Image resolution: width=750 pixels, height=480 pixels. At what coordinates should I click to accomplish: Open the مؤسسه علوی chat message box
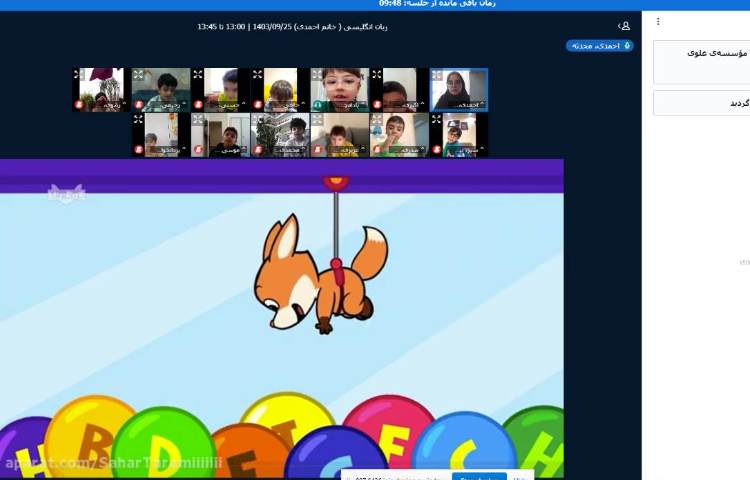pos(701,62)
